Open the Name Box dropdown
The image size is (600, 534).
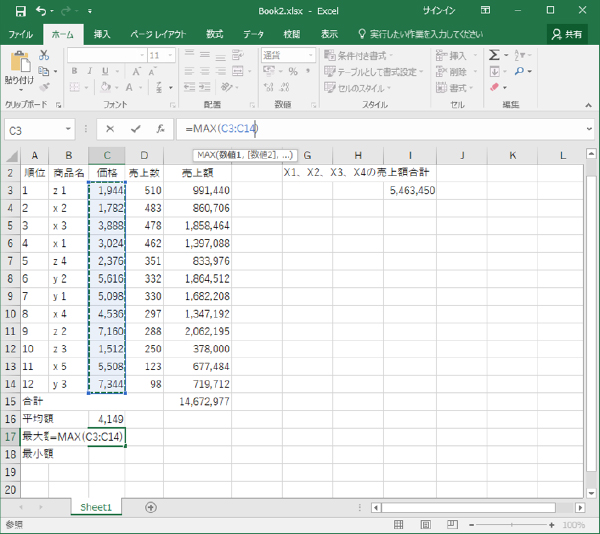click(68, 129)
